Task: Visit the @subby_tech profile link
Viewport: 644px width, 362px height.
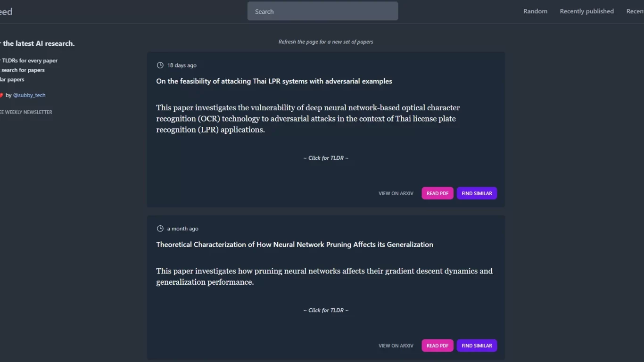Action: pos(29,95)
